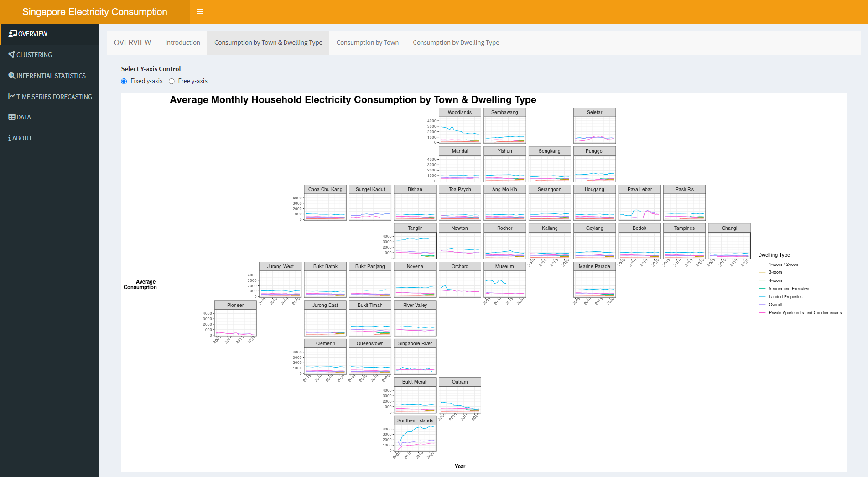
Task: Click the Overview sidebar icon
Action: [13, 33]
